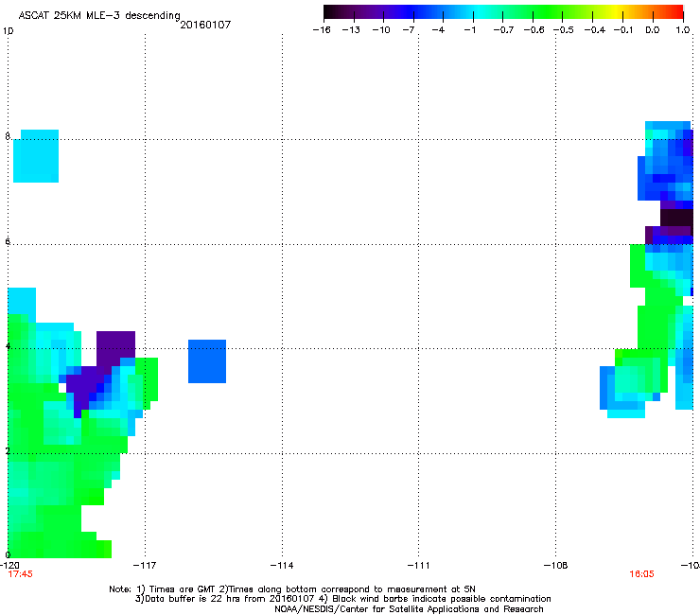
Task: Click the colorbar label '-1'
Action: (x=469, y=30)
